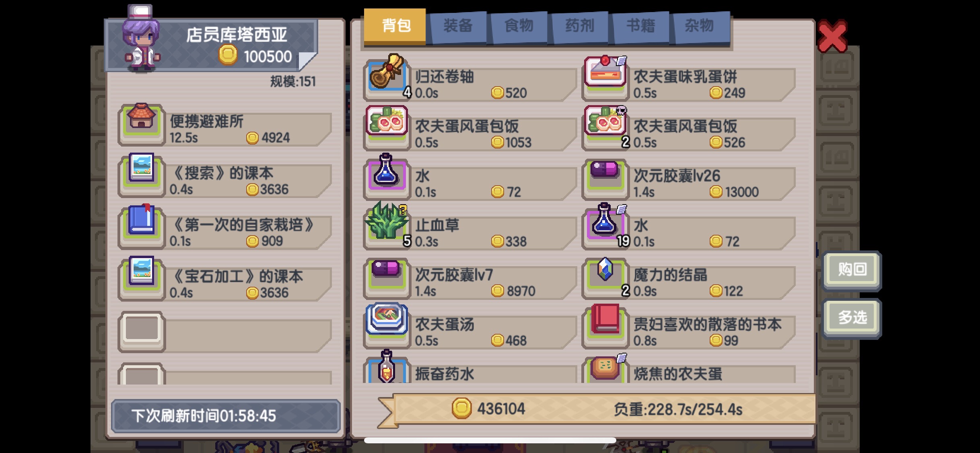Viewport: 980px width, 453px height.
Task: Open the 书籍 tab
Action: click(640, 27)
